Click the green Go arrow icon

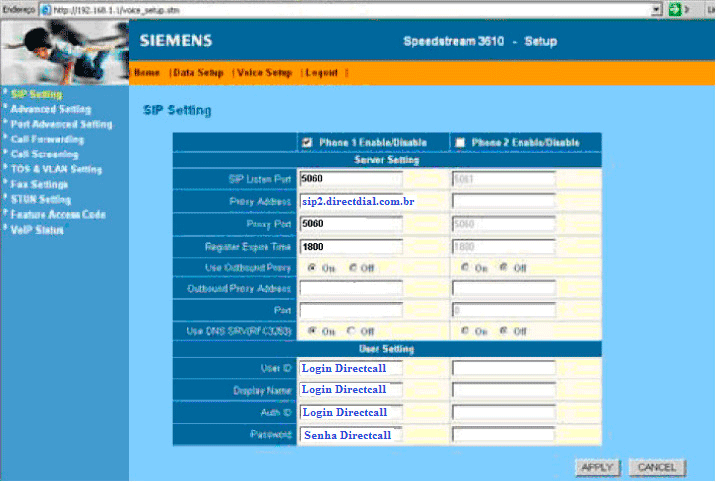tap(674, 9)
